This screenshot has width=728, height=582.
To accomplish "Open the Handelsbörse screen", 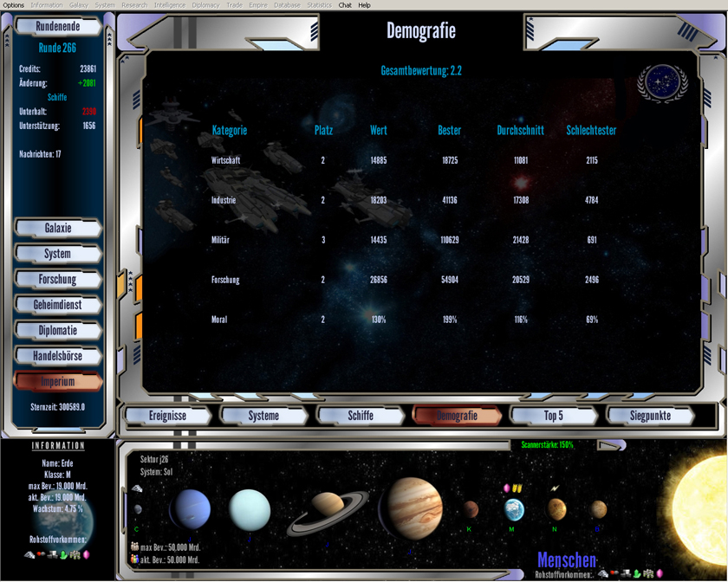I will tap(58, 355).
